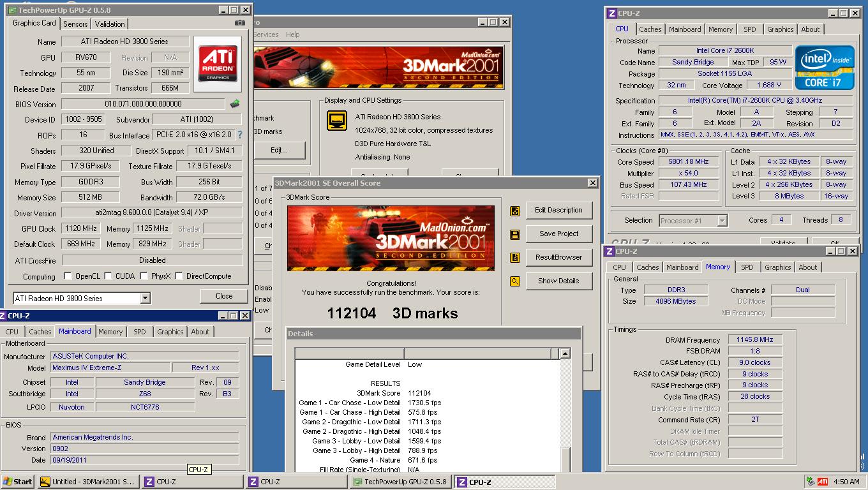Open SPD tab in top-right CPU-Z window
This screenshot has height=490, width=868.
click(750, 29)
